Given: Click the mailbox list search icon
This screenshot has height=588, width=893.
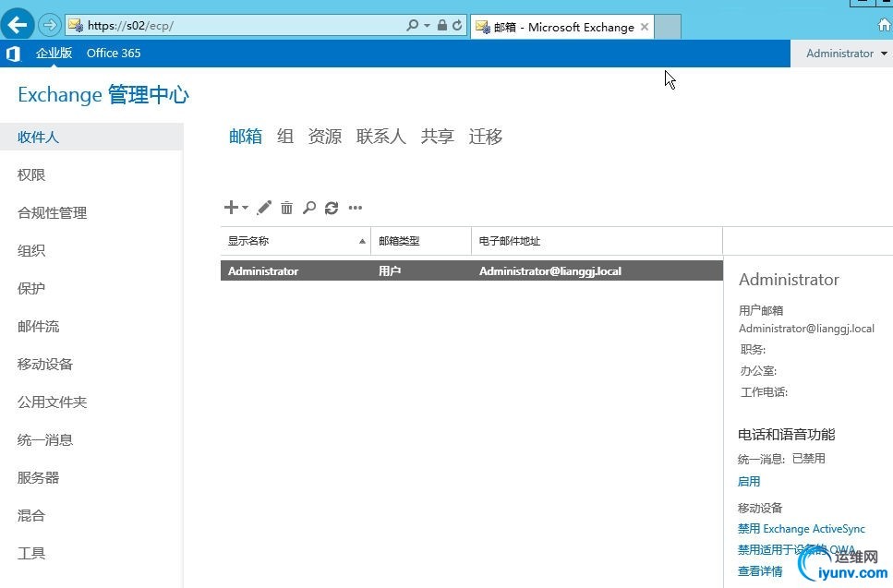Looking at the screenshot, I should (x=309, y=208).
